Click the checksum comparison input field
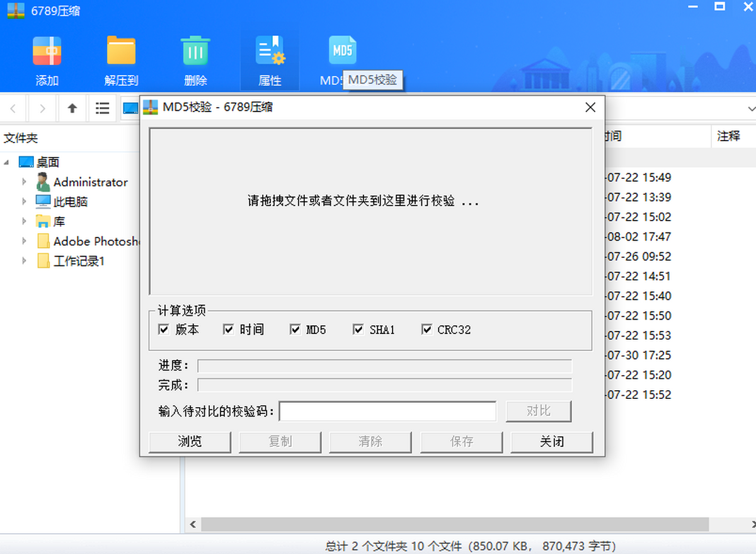 coord(387,412)
